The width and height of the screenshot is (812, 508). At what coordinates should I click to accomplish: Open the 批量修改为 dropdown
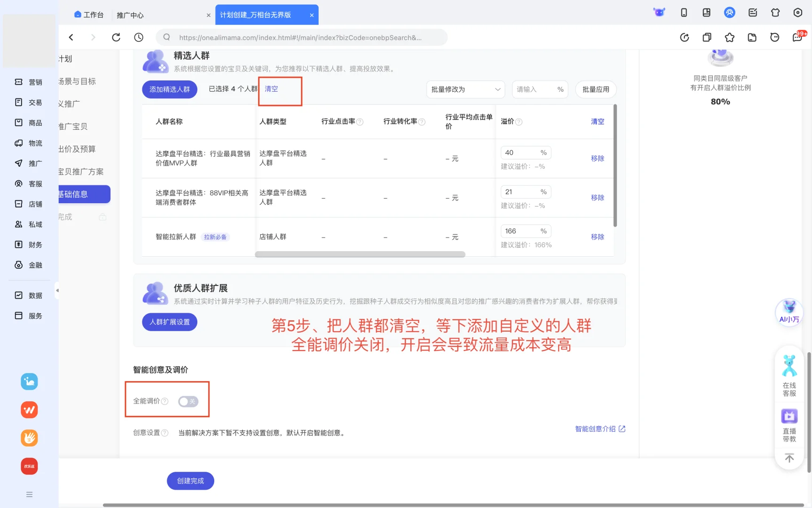click(465, 89)
